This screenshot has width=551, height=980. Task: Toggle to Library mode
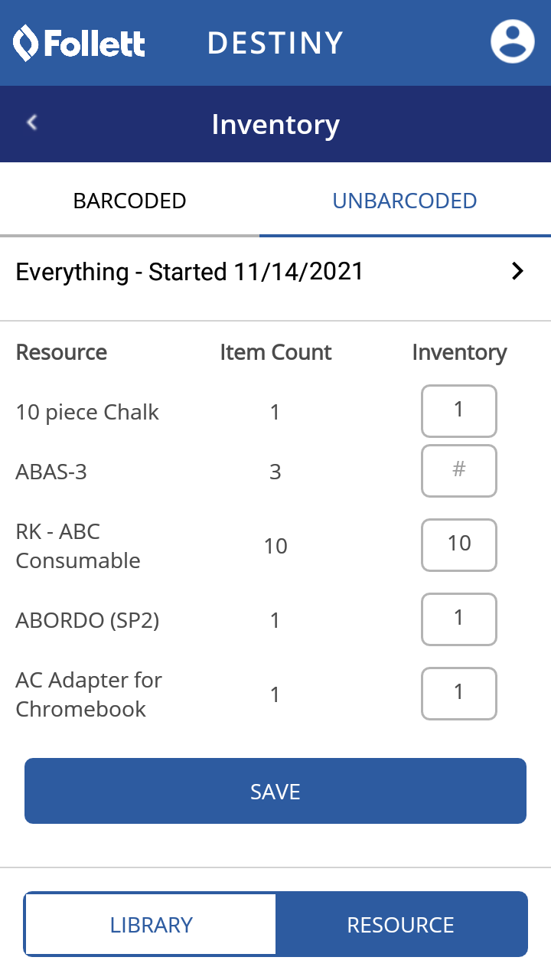151,924
